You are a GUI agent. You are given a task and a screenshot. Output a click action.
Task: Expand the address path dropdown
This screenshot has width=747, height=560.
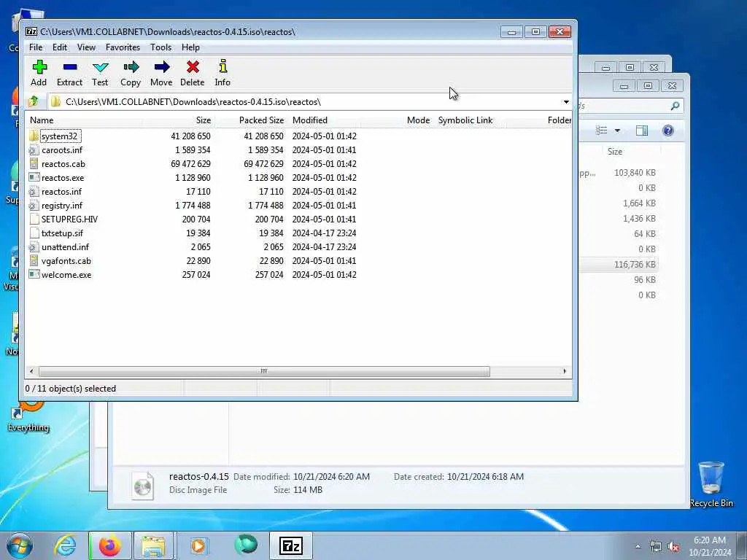click(566, 102)
